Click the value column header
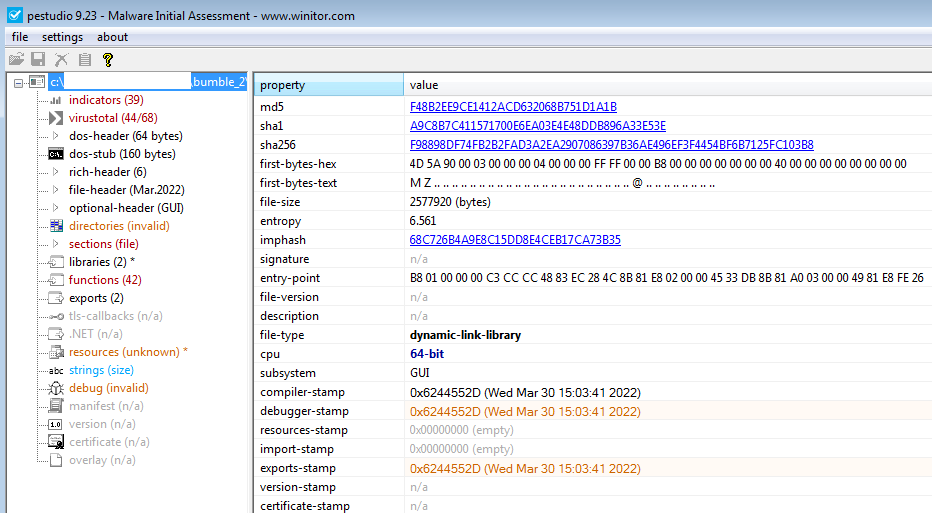This screenshot has height=513, width=932. pos(667,85)
